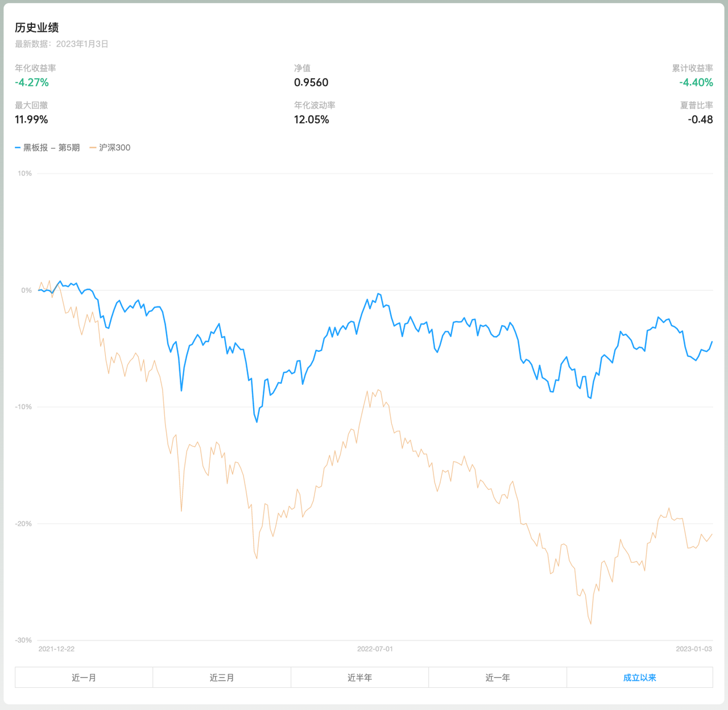Switch to the 近一月 time range tab

click(84, 678)
